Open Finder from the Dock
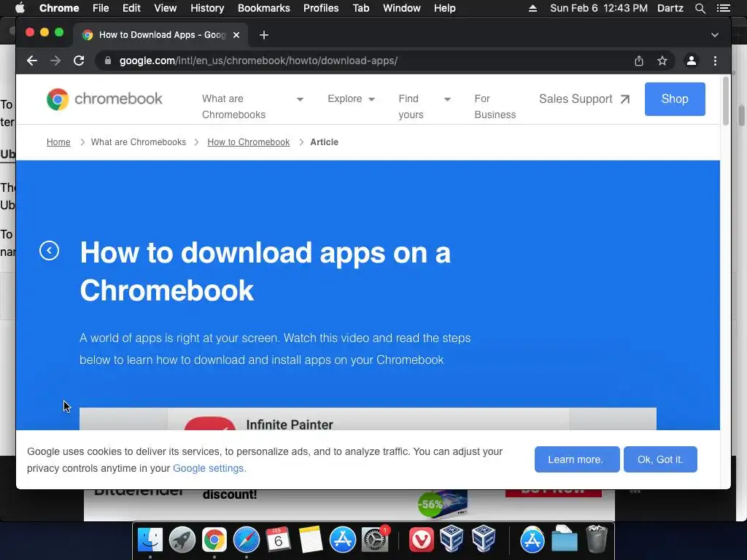The image size is (747, 560). coord(150,540)
